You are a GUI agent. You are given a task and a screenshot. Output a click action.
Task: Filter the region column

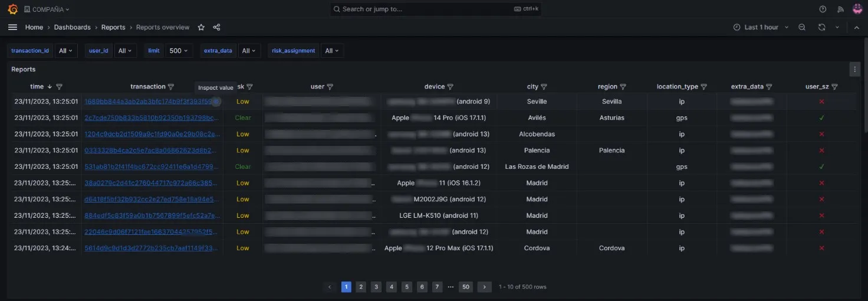[623, 87]
